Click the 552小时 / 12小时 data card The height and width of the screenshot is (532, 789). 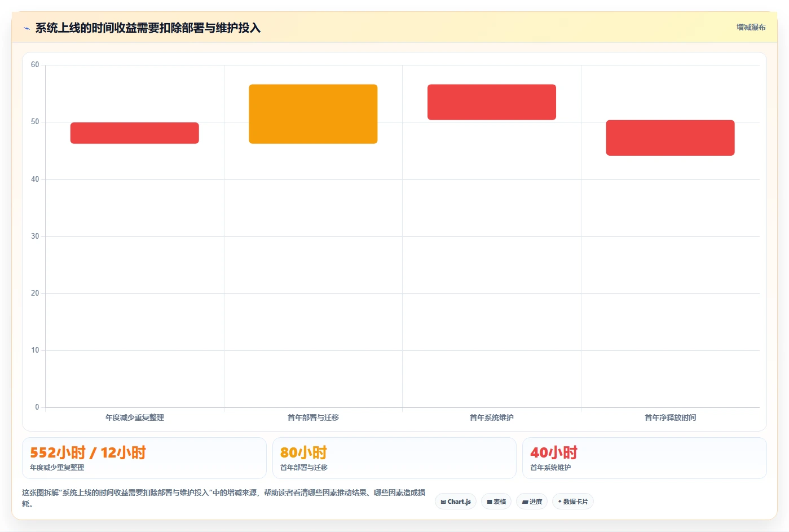click(144, 458)
